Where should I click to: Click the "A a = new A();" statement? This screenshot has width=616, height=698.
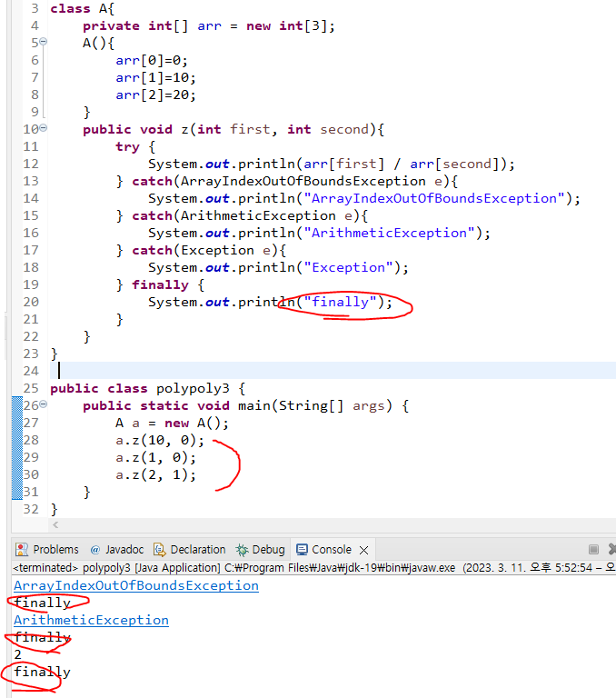coord(172,423)
